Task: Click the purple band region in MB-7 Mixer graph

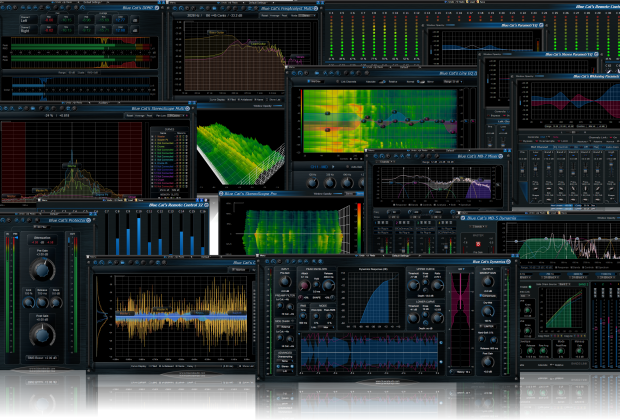Action: (x=478, y=189)
